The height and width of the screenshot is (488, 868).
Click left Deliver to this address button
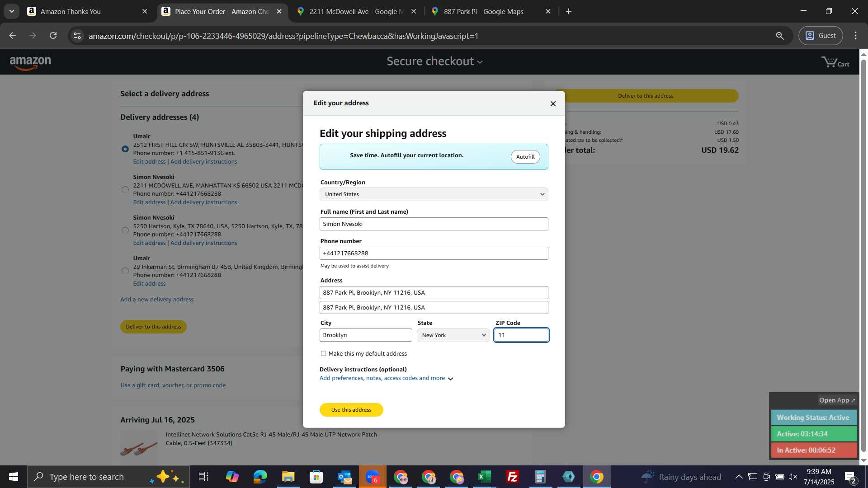[x=153, y=327]
